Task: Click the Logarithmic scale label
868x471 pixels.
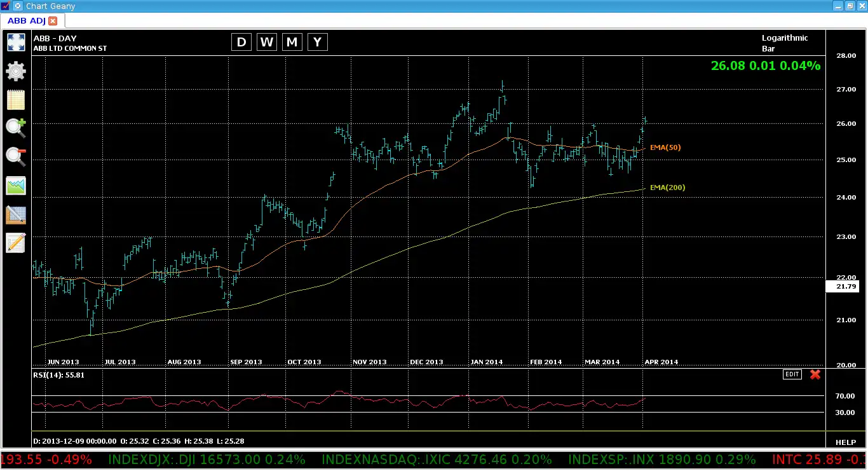Action: click(785, 38)
